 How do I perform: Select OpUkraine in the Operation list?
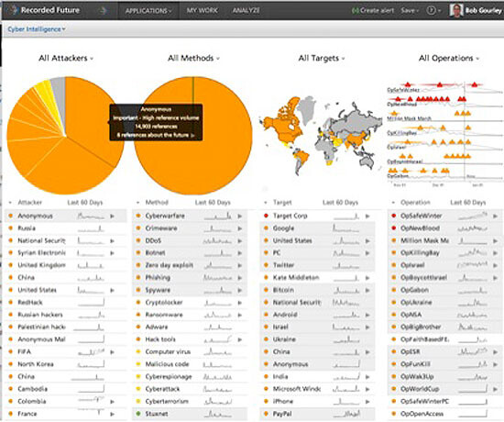pos(416,303)
